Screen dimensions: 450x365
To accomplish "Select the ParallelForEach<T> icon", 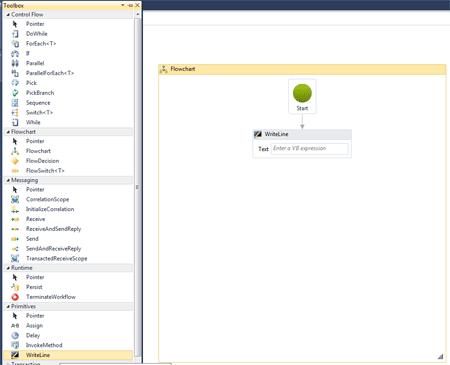I will coord(15,73).
